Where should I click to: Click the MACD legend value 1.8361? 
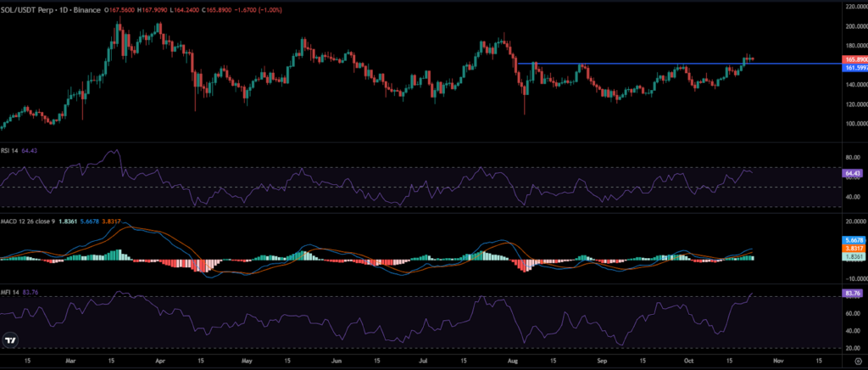point(69,221)
